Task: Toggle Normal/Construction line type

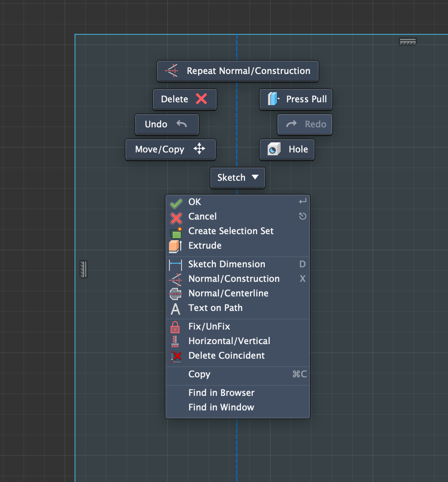Action: pos(234,279)
